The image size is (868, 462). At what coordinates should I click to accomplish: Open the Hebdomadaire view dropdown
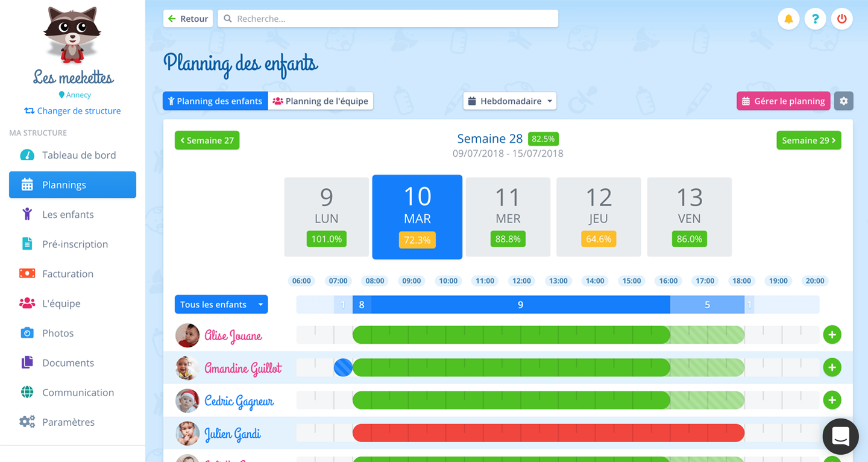tap(509, 101)
